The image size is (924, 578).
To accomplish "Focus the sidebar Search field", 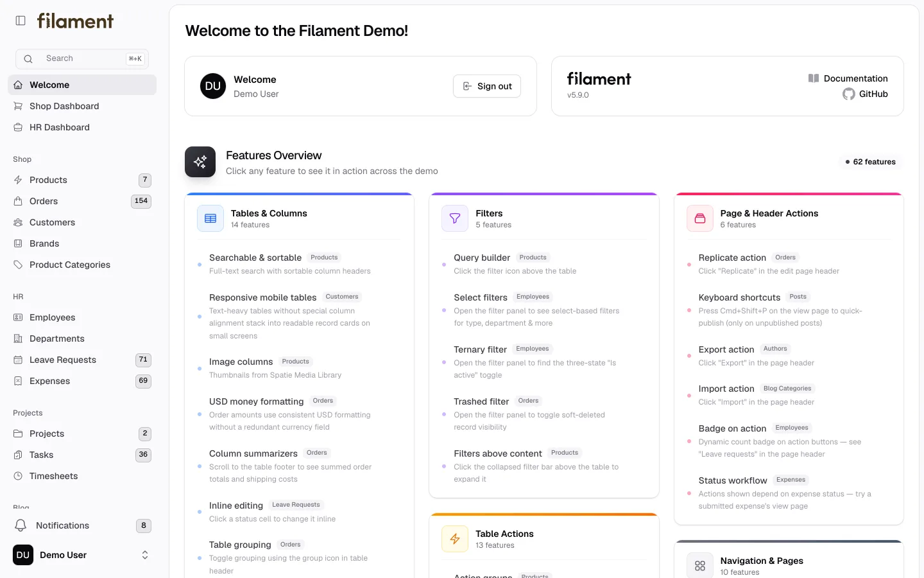I will [x=82, y=59].
